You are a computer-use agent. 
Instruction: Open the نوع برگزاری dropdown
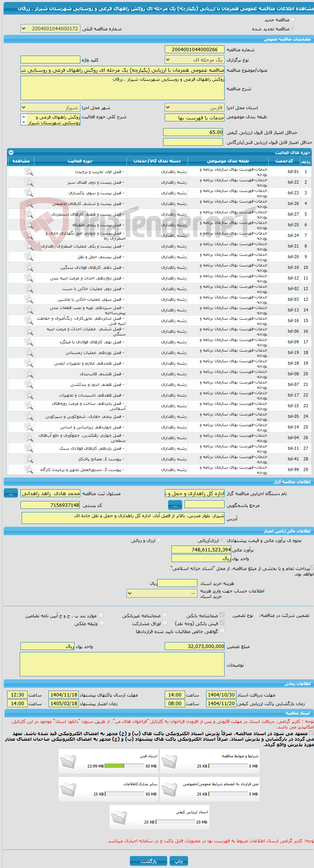tap(195, 60)
